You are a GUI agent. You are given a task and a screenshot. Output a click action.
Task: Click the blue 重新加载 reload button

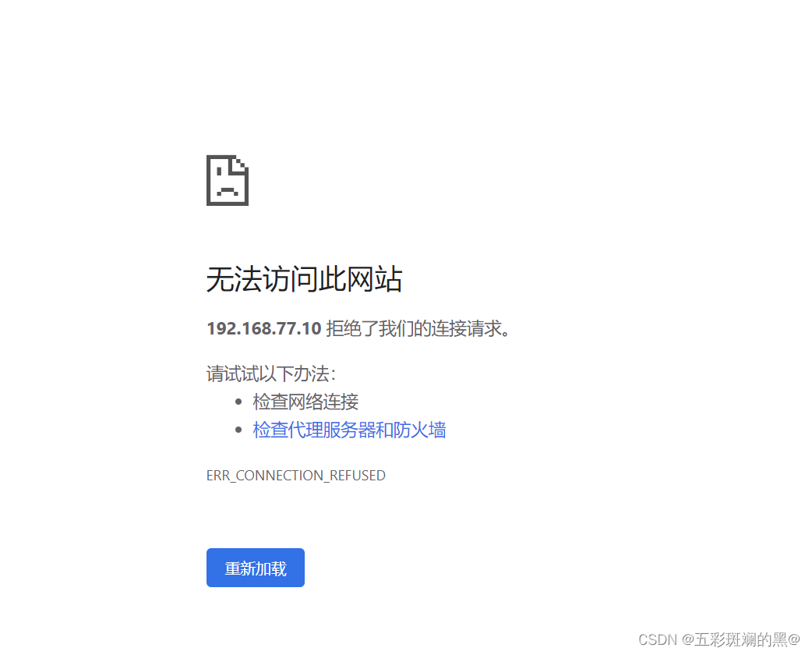[256, 568]
